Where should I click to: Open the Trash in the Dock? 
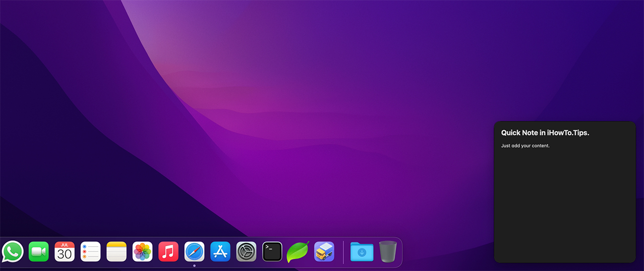(x=388, y=252)
